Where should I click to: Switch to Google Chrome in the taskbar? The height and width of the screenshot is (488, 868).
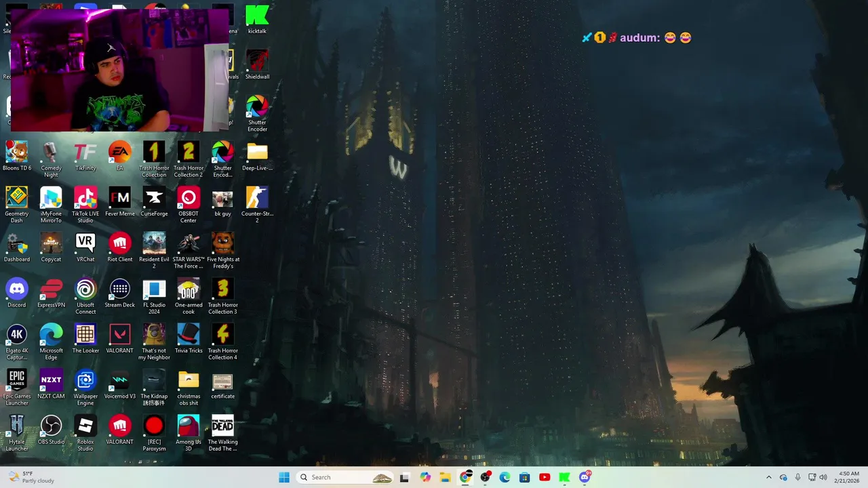point(465,477)
